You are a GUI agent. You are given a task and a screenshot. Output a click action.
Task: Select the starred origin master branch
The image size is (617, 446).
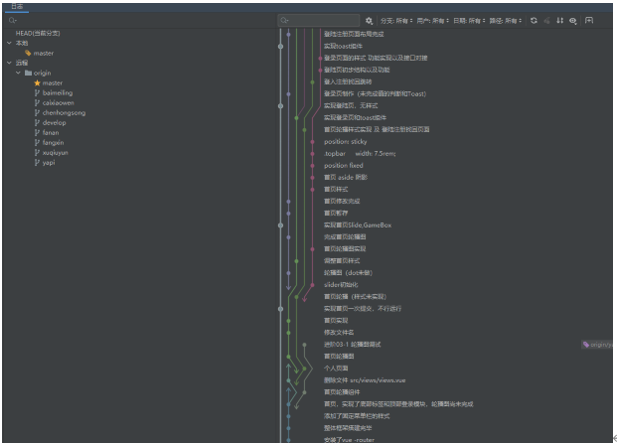[51, 83]
